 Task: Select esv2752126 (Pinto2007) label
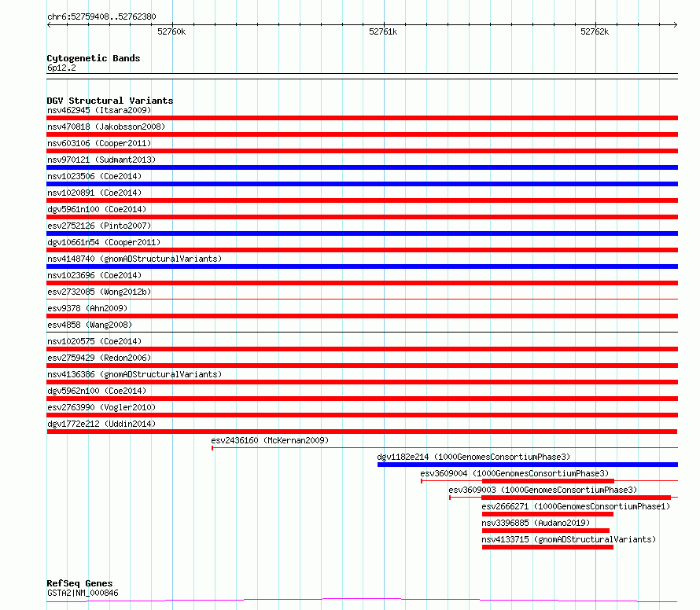(99, 226)
